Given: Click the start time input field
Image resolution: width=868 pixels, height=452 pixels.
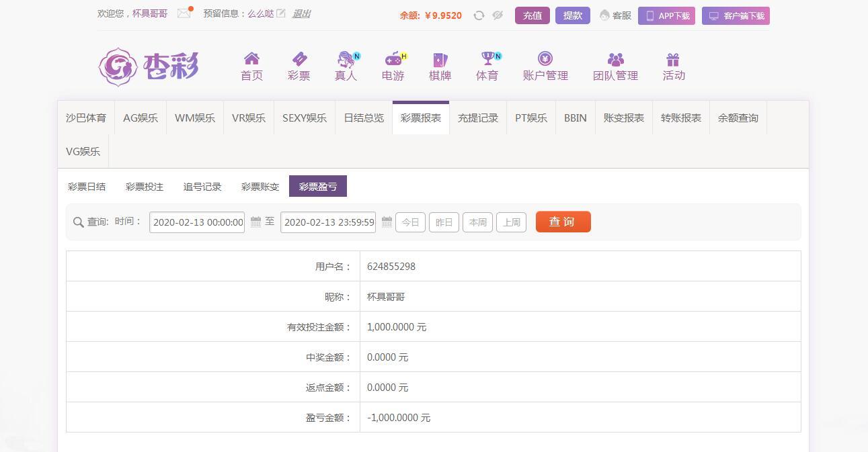Looking at the screenshot, I should pyautogui.click(x=197, y=222).
